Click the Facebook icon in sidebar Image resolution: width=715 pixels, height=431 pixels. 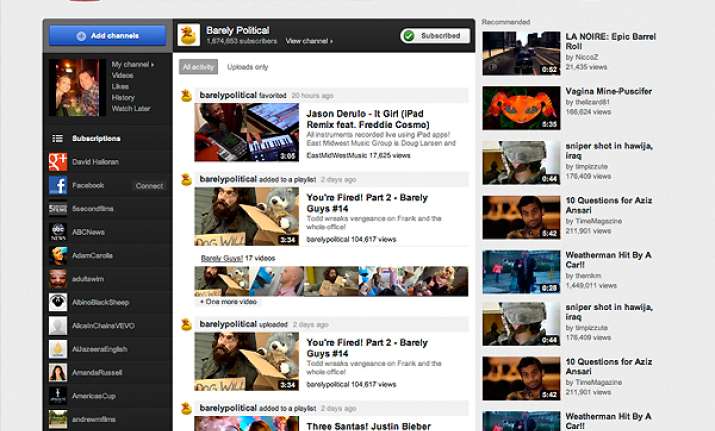[x=58, y=185]
